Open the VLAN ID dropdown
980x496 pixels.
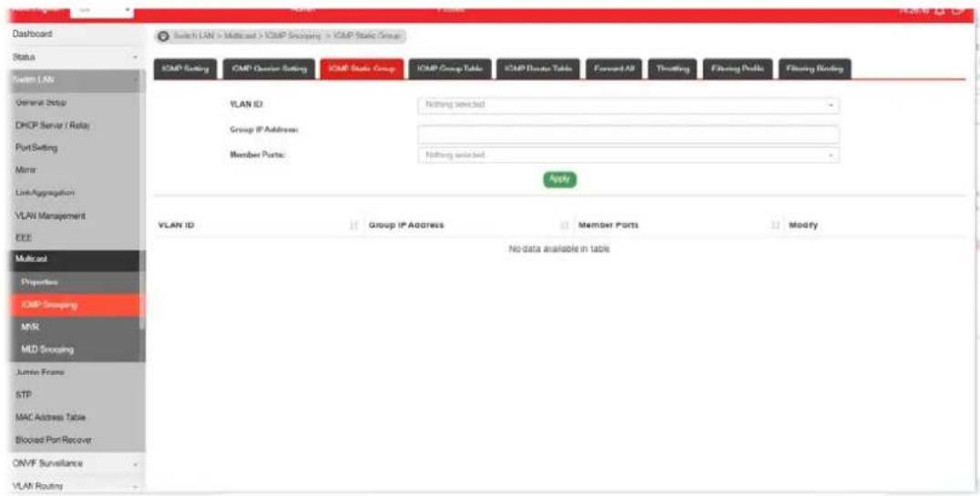[x=628, y=105]
